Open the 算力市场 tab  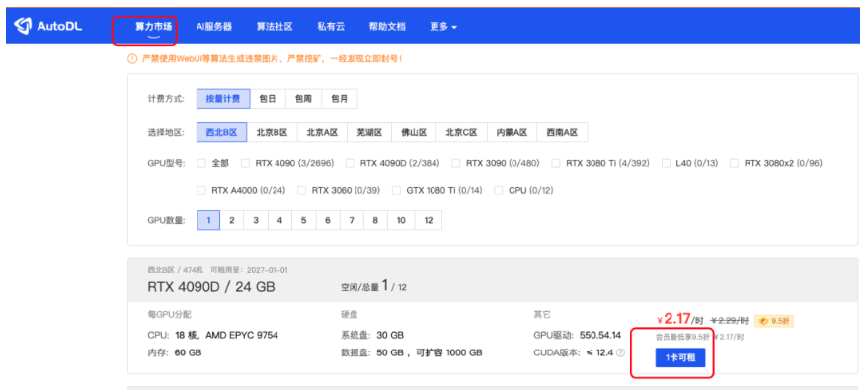pyautogui.click(x=153, y=26)
